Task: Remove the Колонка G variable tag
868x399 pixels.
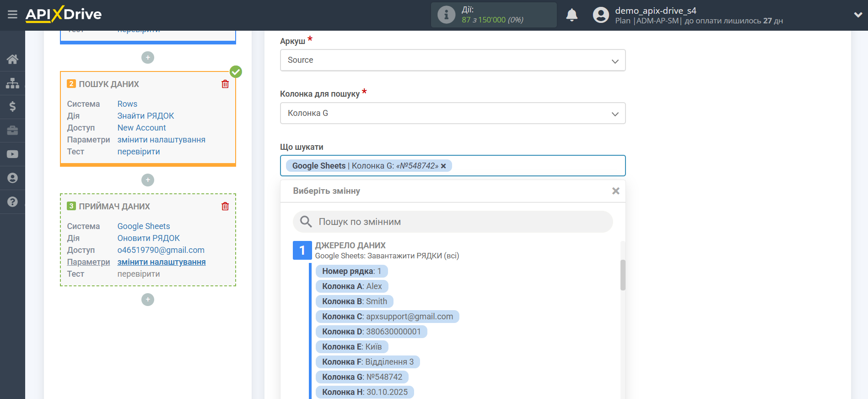Action: pos(443,166)
